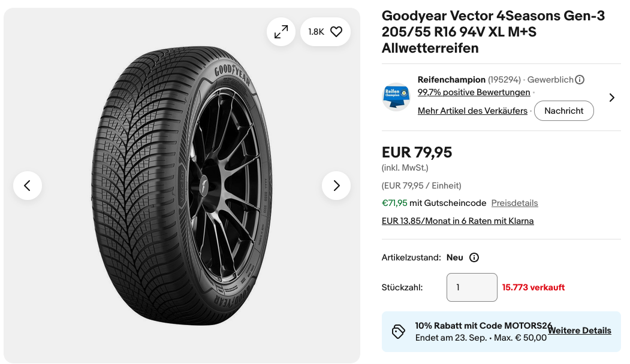Open Mehr Artikel des Verkäufers

click(x=472, y=111)
